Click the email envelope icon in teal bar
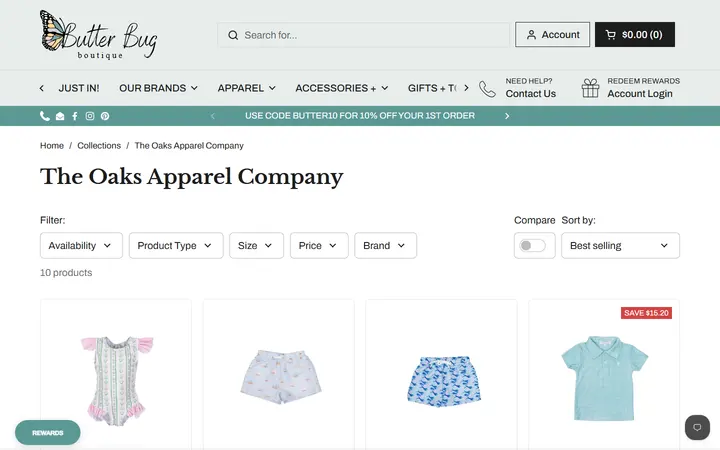 pyautogui.click(x=60, y=116)
